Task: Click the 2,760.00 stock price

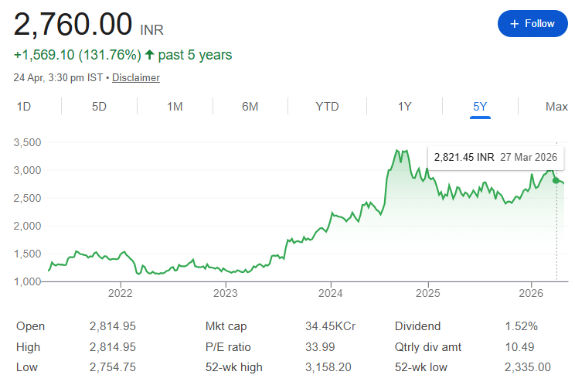Action: (73, 25)
